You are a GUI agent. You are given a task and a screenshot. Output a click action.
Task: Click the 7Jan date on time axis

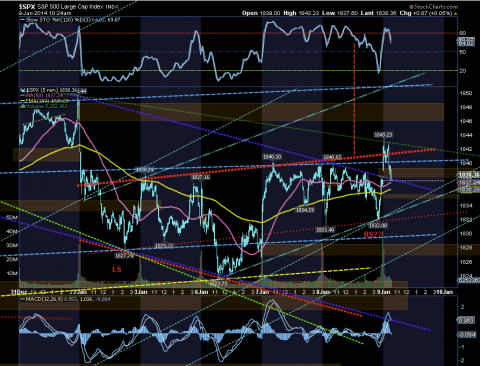[x=261, y=292]
